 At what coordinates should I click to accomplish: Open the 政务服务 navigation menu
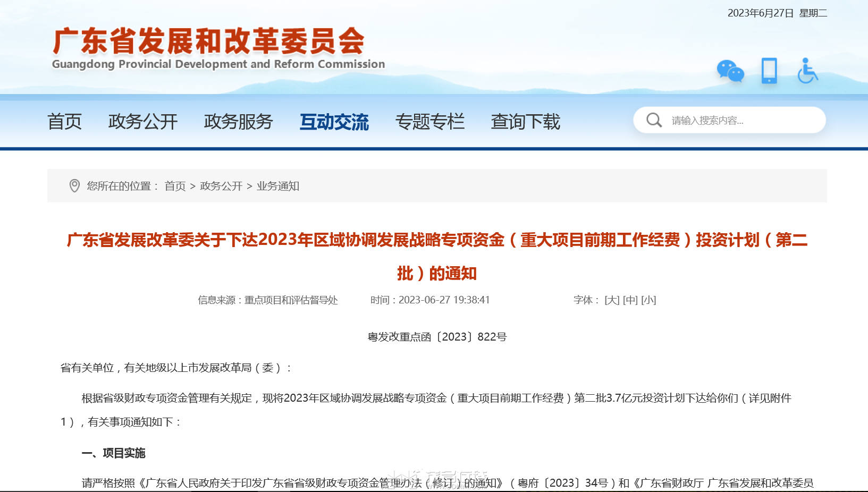(x=239, y=122)
